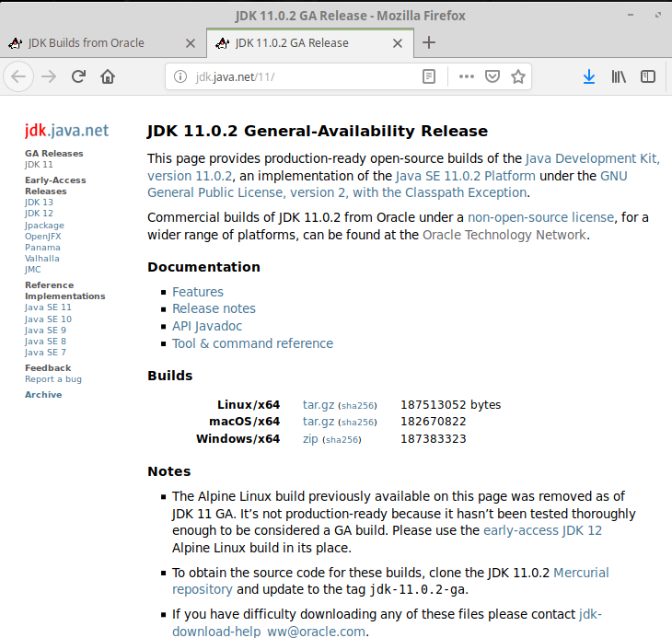Open JDK 11 under GA Releases

coord(39,165)
